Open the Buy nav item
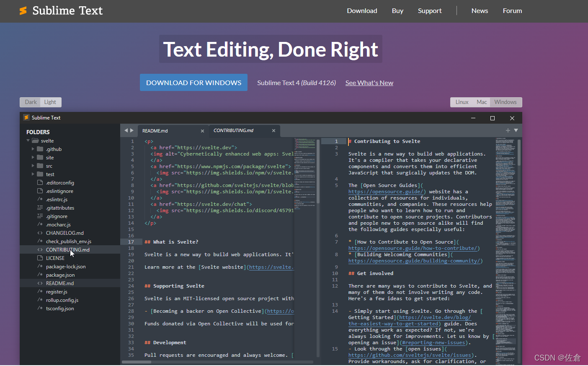Screen dimensions: 588x366 (x=397, y=11)
